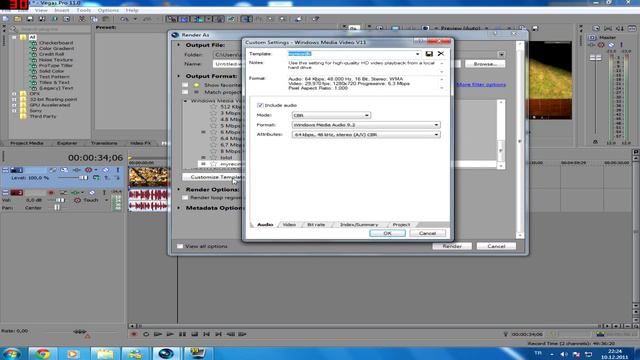The width and height of the screenshot is (640, 360).
Task: Click the play button in the transport bar
Action: (170, 334)
